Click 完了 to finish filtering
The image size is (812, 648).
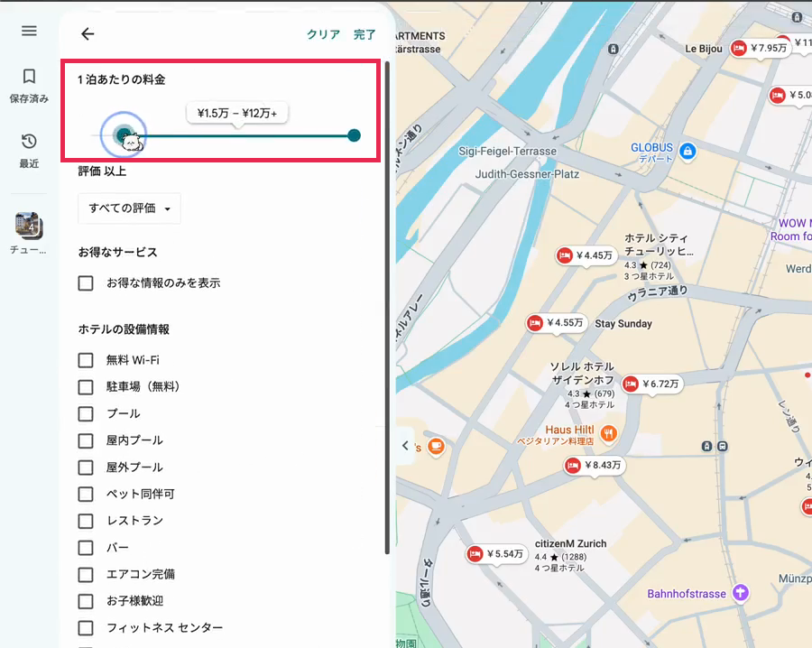pyautogui.click(x=364, y=34)
